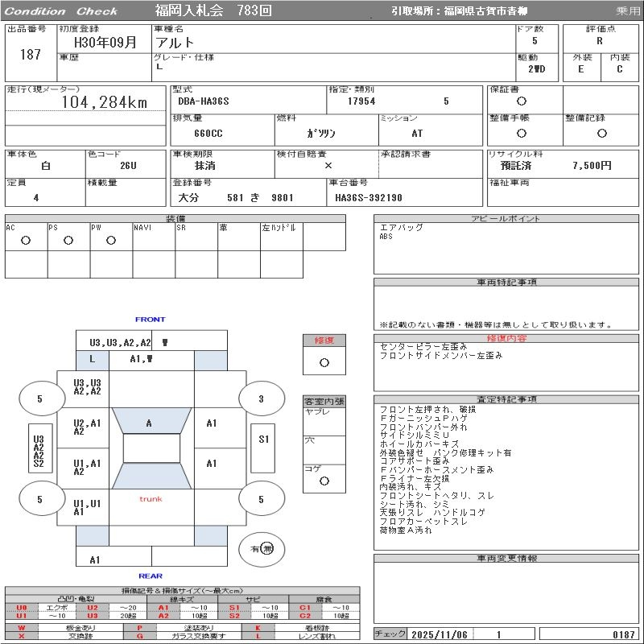Click the front-right tire circle rated 3
Image resolution: width=644 pixels, height=644 pixels.
[x=261, y=398]
